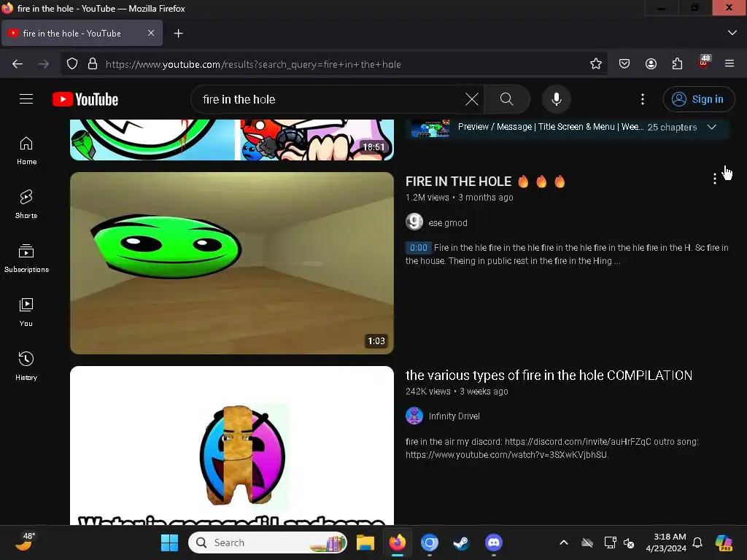Bookmark this page with the star

pos(595,64)
